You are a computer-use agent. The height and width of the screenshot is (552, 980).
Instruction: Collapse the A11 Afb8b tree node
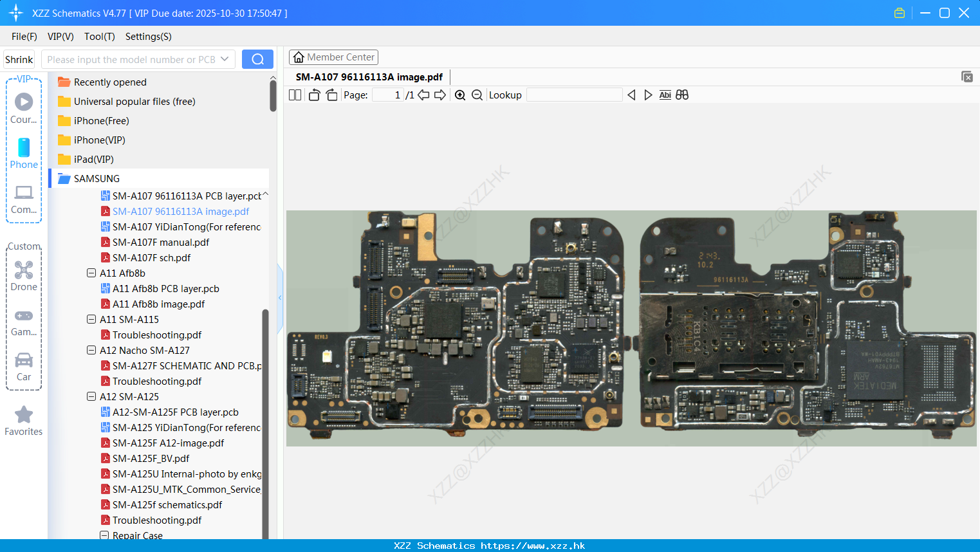(91, 273)
